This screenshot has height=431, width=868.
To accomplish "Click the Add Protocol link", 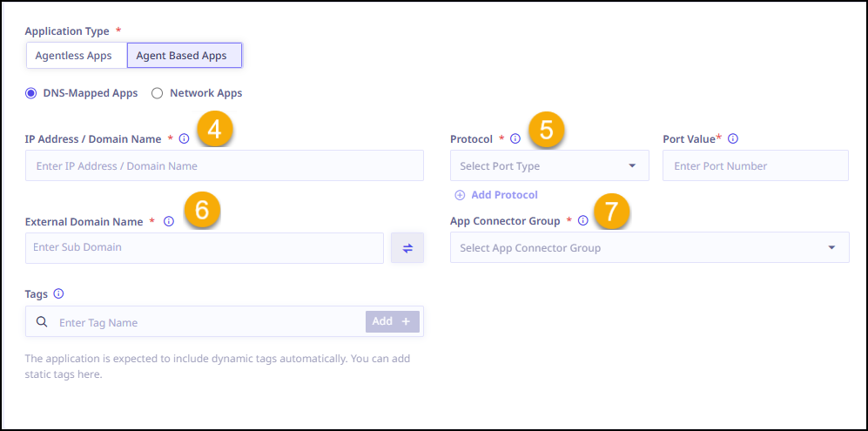I will 496,195.
